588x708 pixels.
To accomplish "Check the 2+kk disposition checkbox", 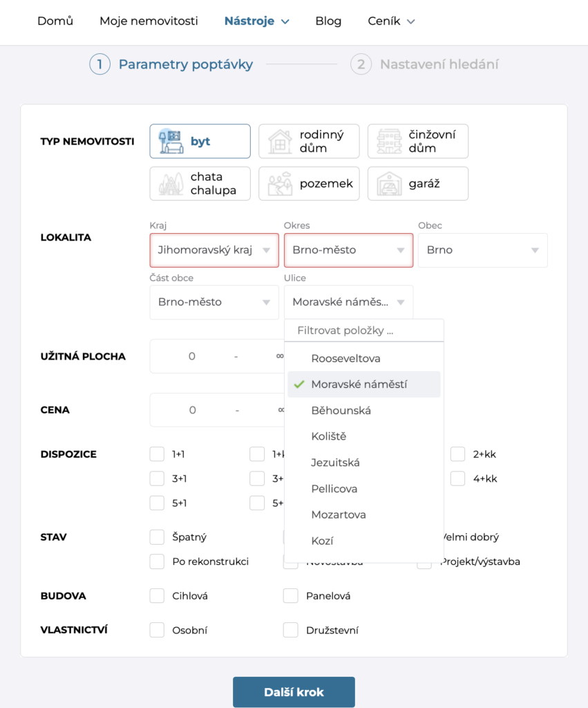I will click(x=457, y=454).
